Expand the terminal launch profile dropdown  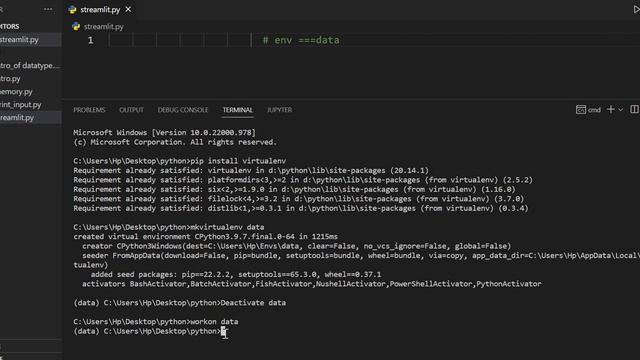(x=620, y=109)
